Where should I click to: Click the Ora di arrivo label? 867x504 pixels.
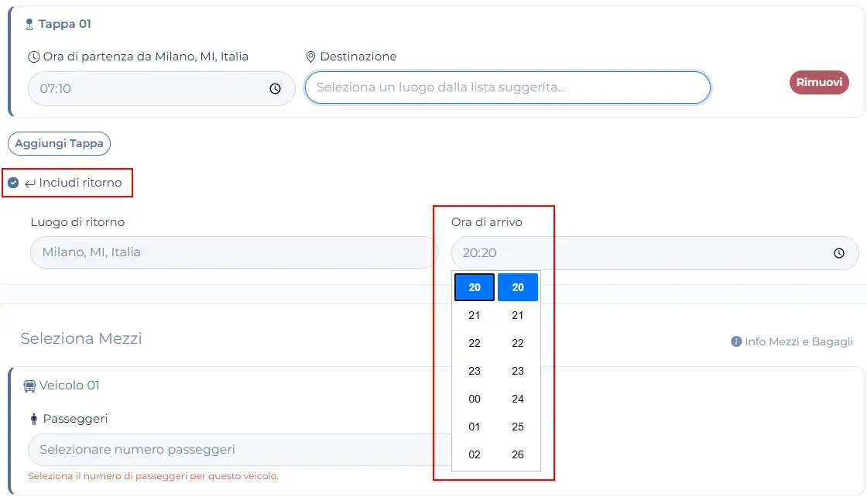tap(487, 222)
